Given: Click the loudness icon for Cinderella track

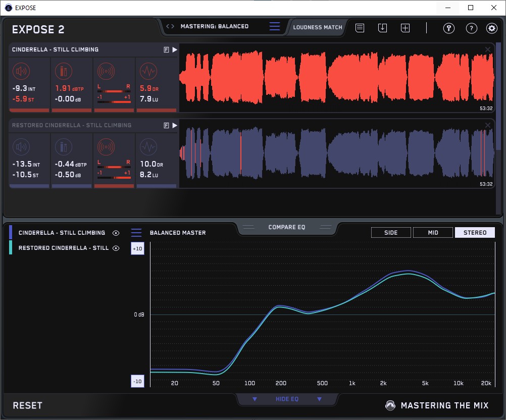Looking at the screenshot, I should (21, 71).
